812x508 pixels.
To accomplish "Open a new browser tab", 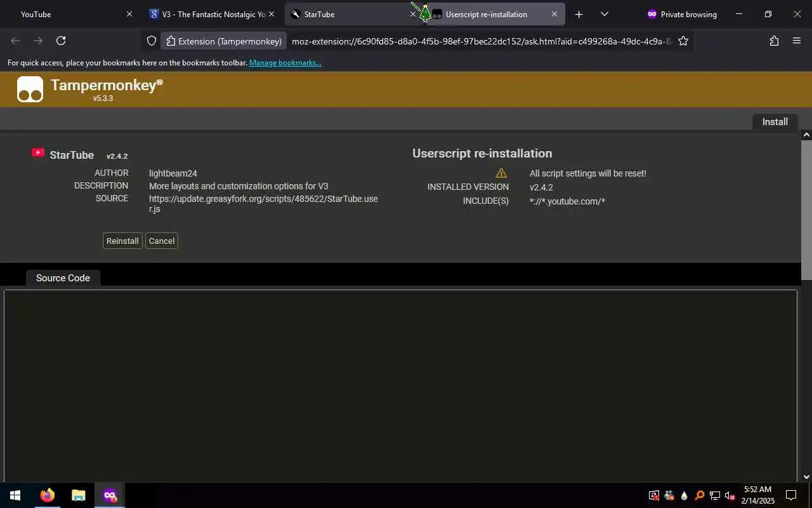I will (579, 14).
